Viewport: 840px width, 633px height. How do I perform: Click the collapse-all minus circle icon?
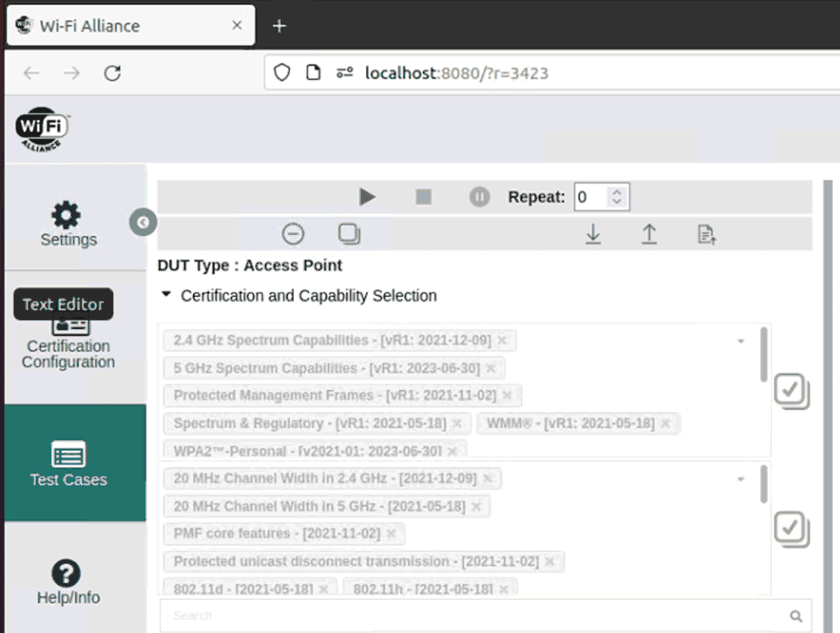[x=293, y=234]
